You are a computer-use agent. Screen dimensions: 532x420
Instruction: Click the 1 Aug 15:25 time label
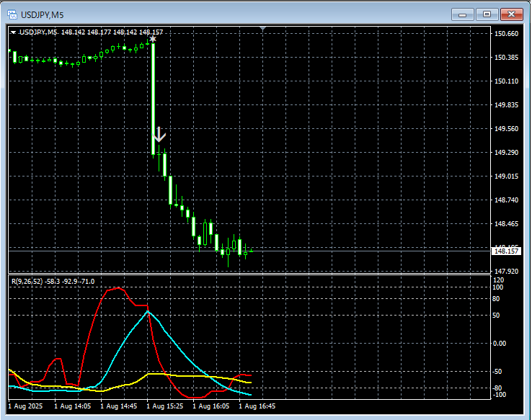click(x=165, y=406)
